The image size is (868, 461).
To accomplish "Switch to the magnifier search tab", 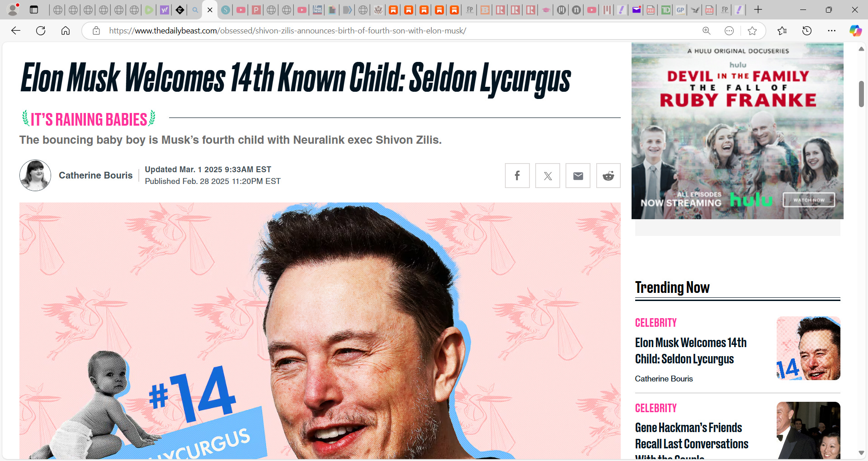I will point(195,10).
